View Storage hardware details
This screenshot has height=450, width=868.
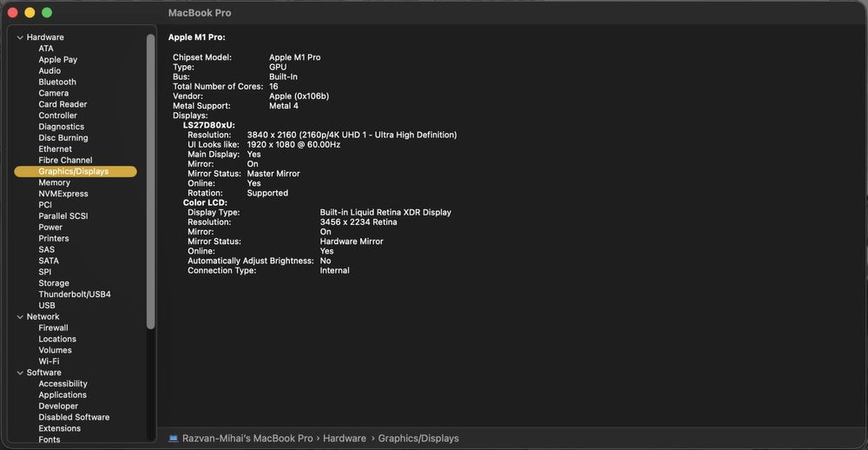pyautogui.click(x=54, y=283)
